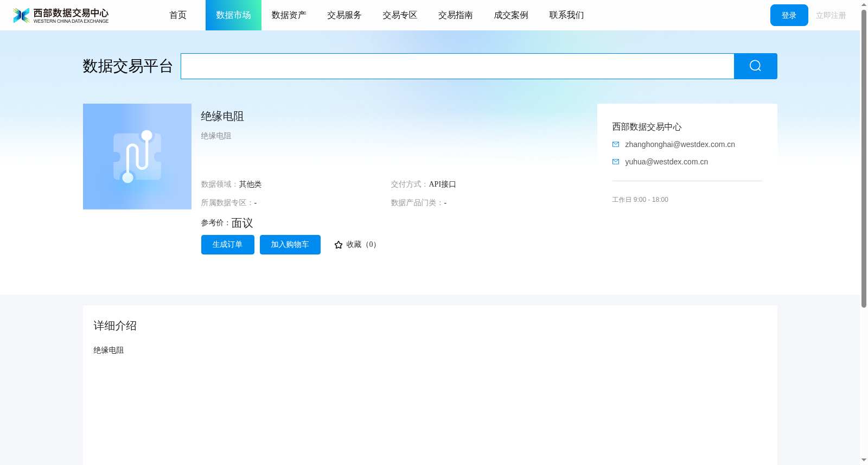Click the envelope icon beside yuhua email
Image resolution: width=868 pixels, height=465 pixels.
[x=616, y=162]
